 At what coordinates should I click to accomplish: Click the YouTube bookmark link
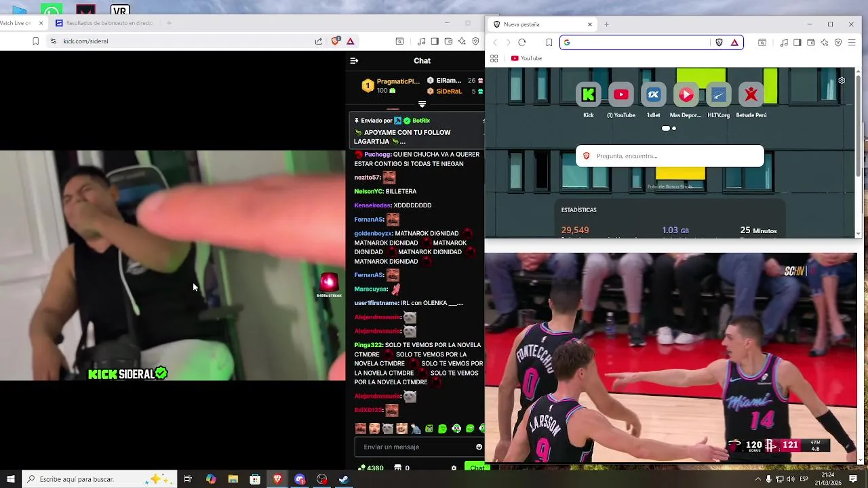tap(526, 58)
